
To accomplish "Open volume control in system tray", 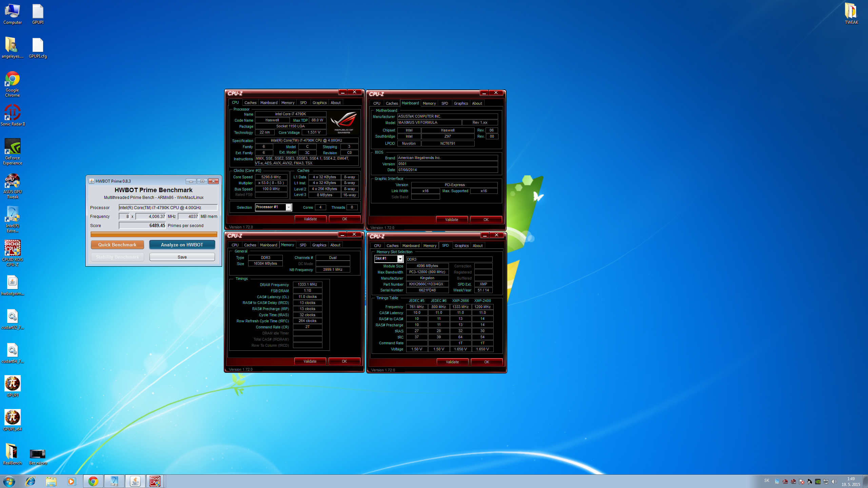I will (834, 482).
